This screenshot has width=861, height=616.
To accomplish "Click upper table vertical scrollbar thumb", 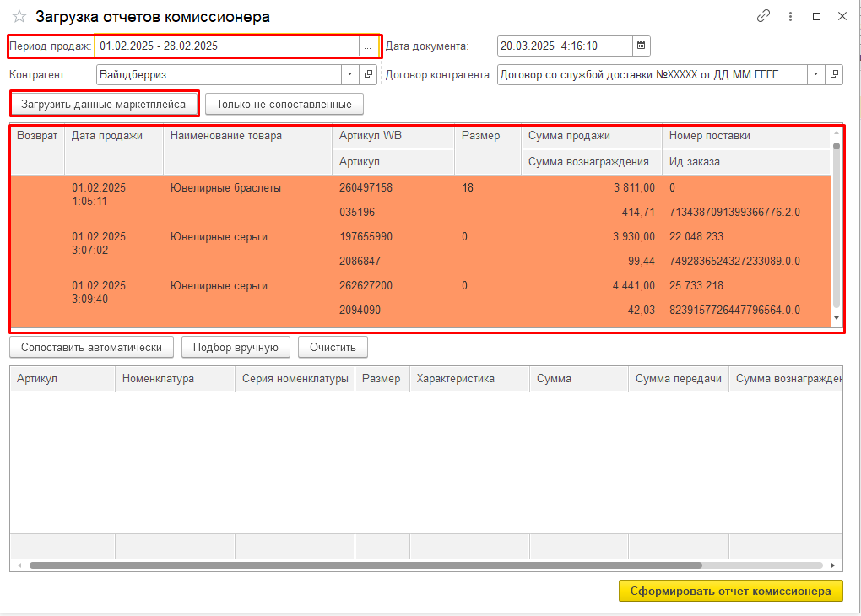I will (x=837, y=225).
